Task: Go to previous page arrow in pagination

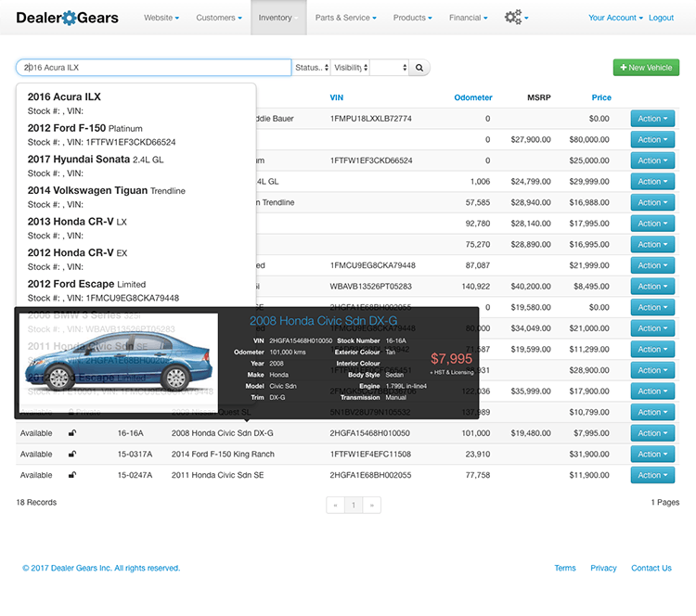Action: (335, 506)
